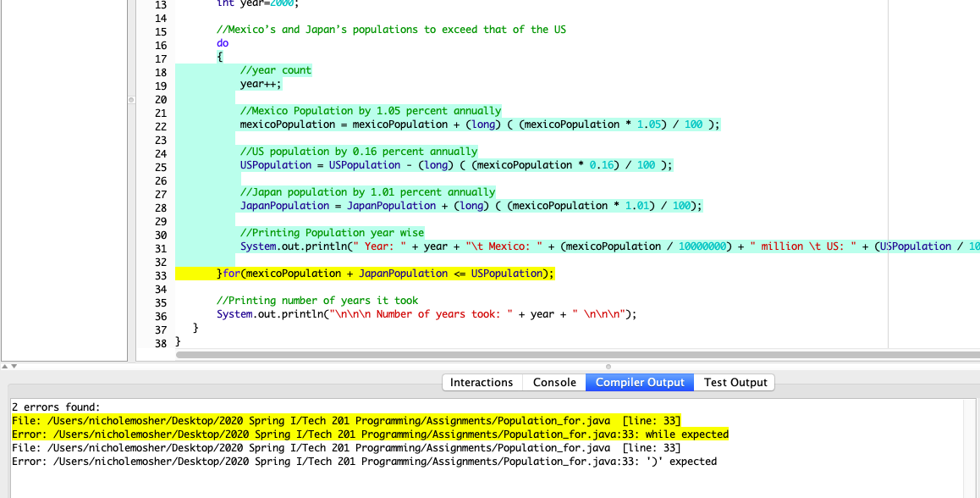980x498 pixels.
Task: Click the '//year count' comment
Action: click(276, 70)
